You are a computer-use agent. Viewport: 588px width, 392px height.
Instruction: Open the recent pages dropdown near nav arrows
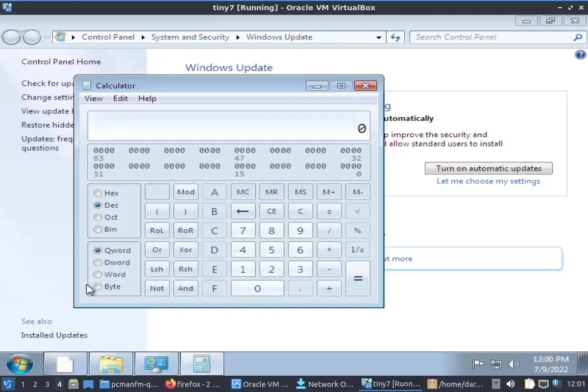click(x=46, y=37)
